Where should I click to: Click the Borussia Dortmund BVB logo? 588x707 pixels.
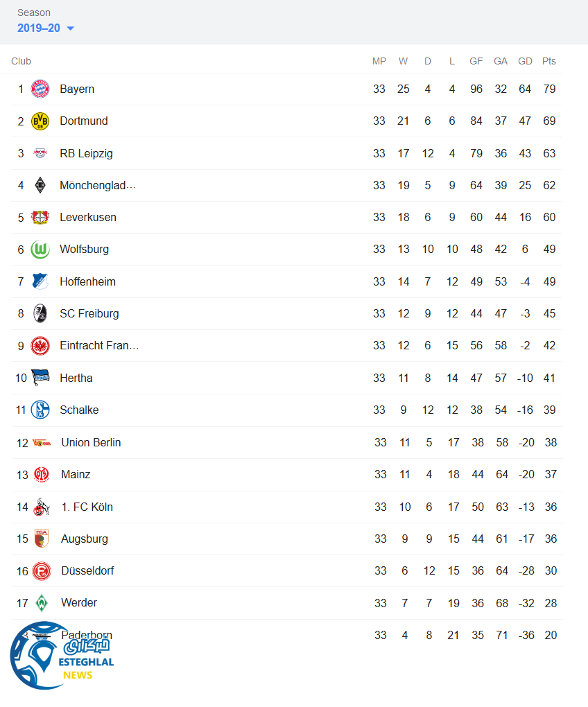pyautogui.click(x=40, y=121)
